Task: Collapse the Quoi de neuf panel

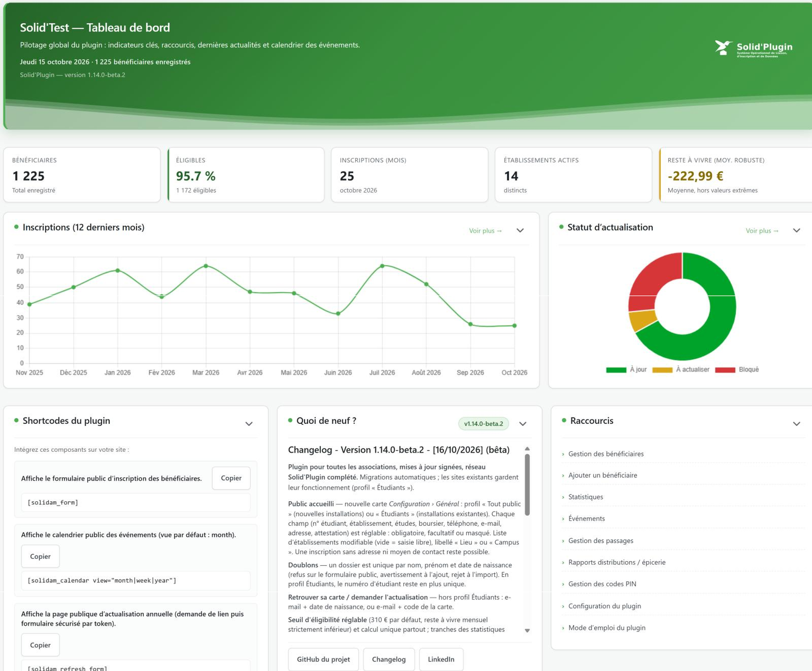Action: tap(523, 424)
